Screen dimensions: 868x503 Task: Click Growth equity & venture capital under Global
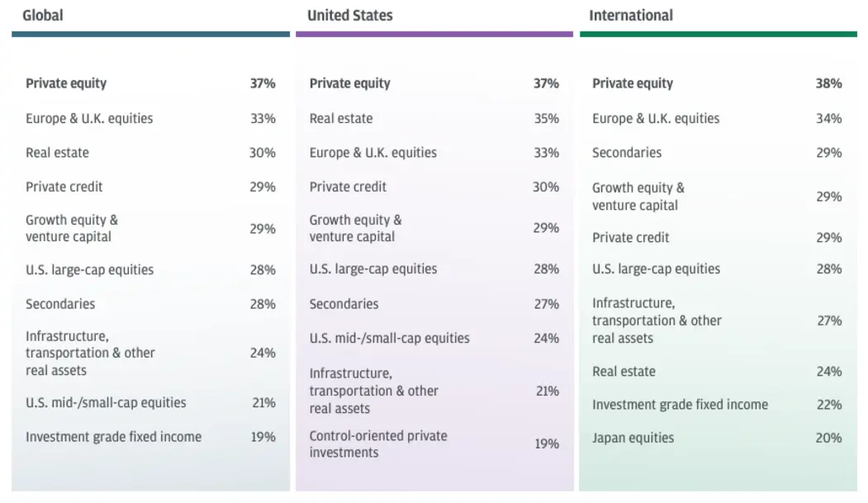click(72, 228)
